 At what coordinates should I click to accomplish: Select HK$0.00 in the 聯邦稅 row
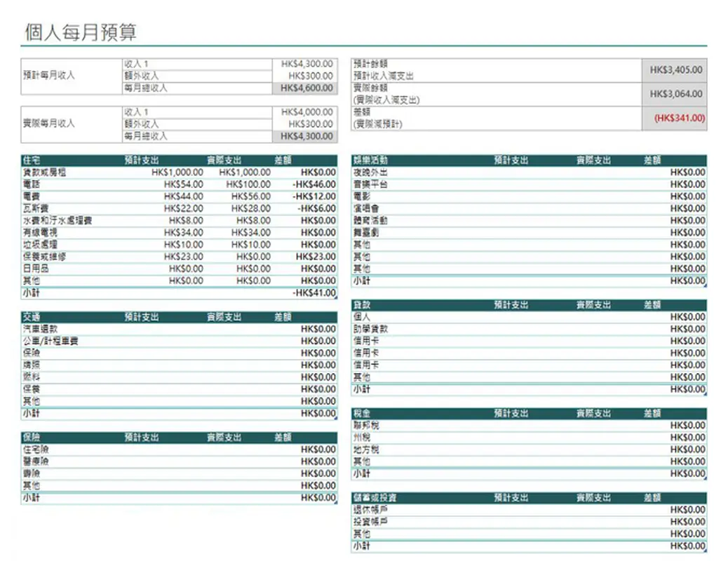687,426
